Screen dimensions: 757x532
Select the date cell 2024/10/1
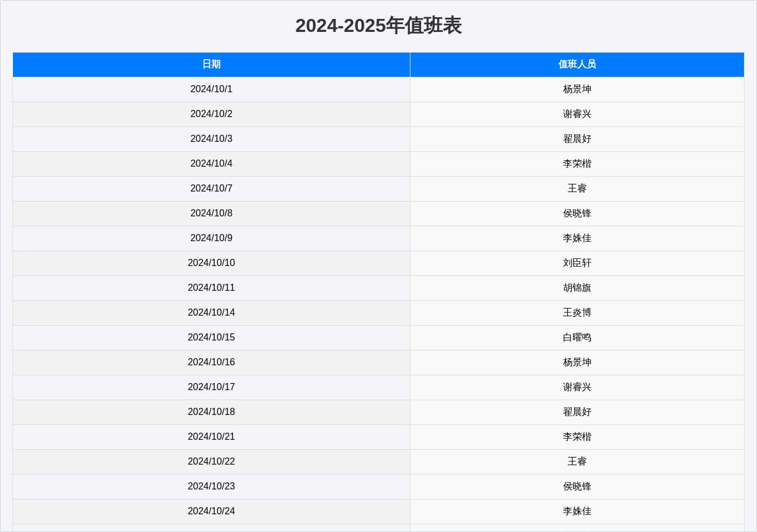click(211, 89)
